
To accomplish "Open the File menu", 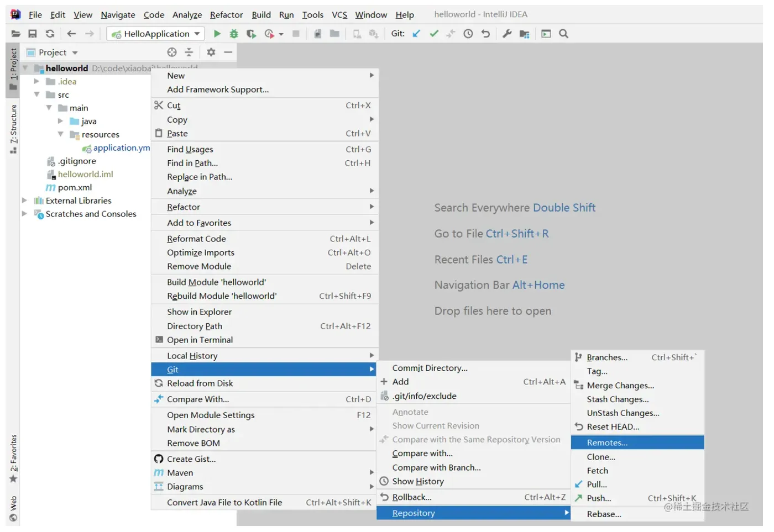I will pyautogui.click(x=35, y=15).
